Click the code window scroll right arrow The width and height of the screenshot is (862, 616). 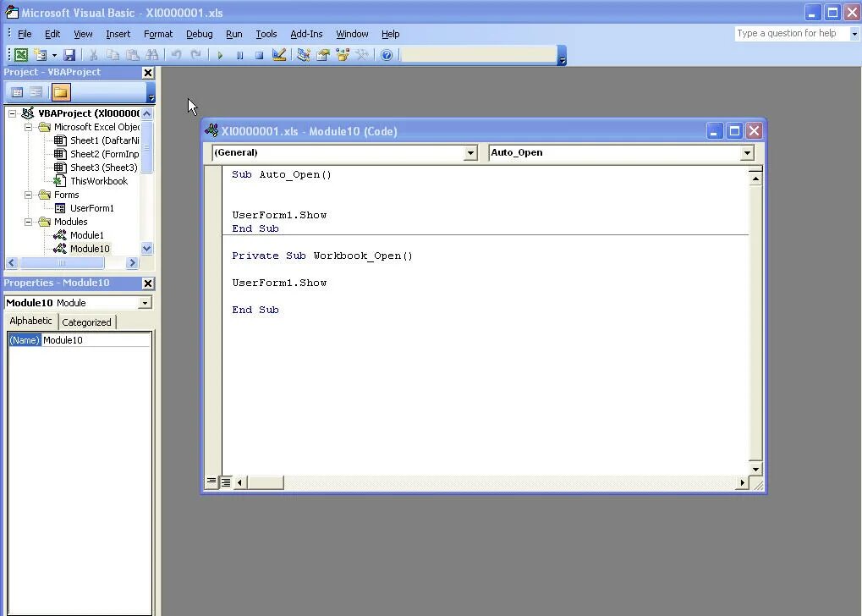tap(742, 483)
